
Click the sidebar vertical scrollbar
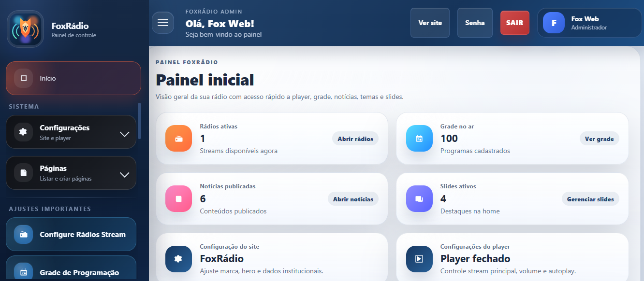pyautogui.click(x=140, y=121)
